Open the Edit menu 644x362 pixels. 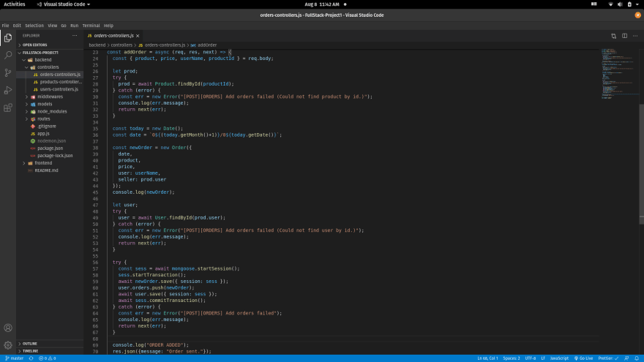pyautogui.click(x=17, y=26)
